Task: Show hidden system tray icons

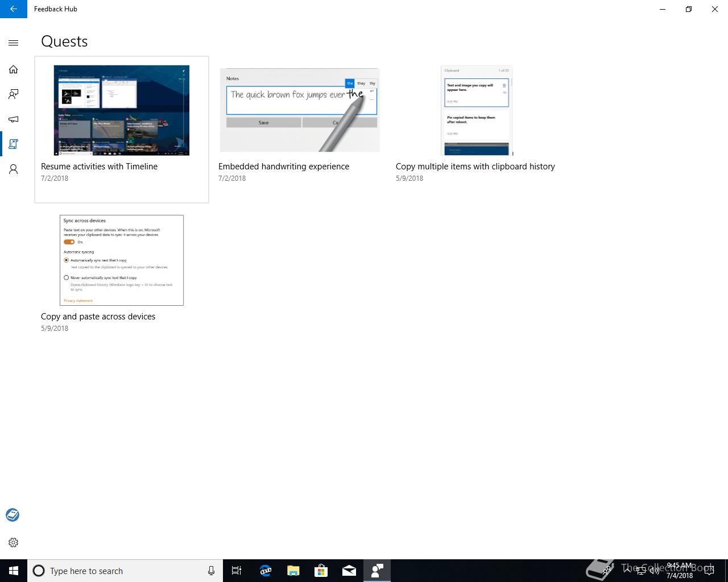Action: pyautogui.click(x=628, y=571)
